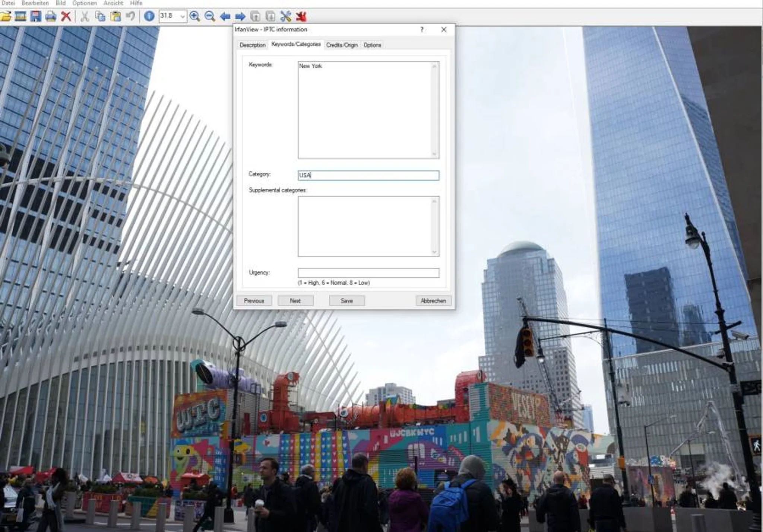
Task: Open the slideshow filmstrip icon
Action: 20,16
